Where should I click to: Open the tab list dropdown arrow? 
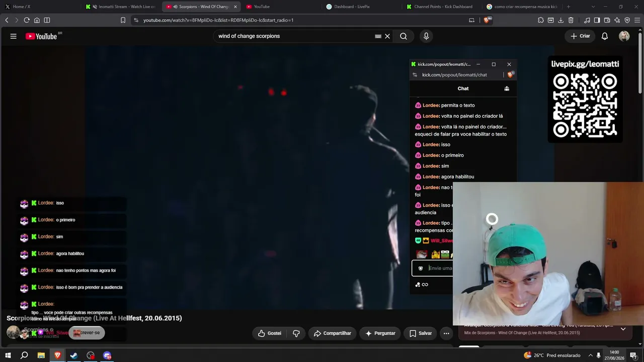click(x=593, y=7)
